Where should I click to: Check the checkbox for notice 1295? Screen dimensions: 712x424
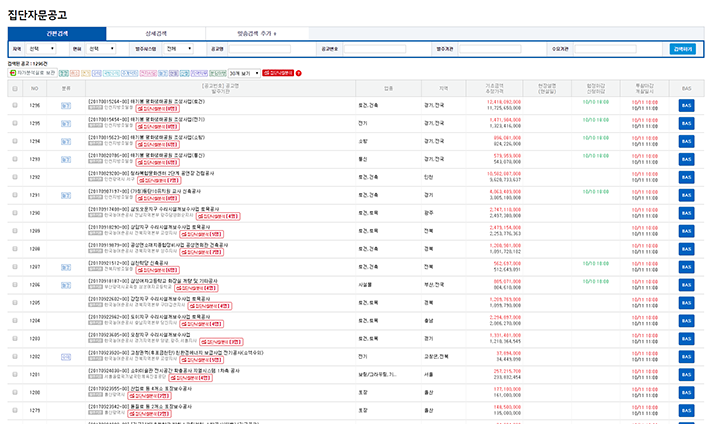[x=15, y=123]
